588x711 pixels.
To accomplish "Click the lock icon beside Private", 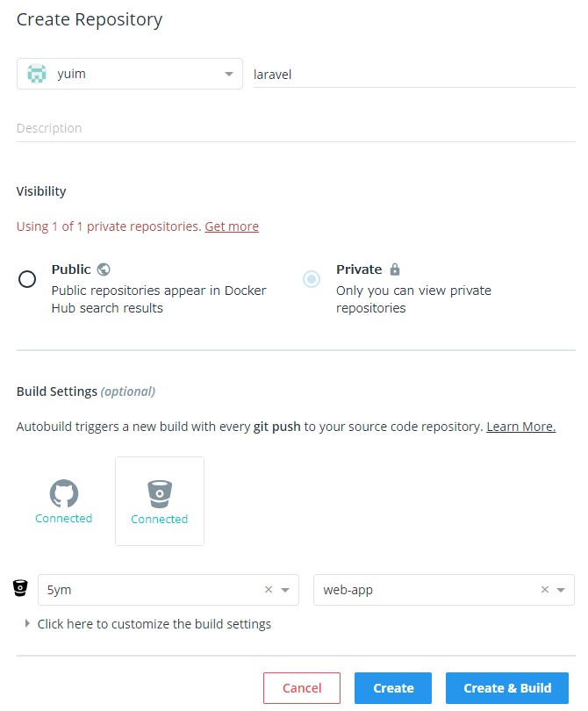I will pos(395,269).
